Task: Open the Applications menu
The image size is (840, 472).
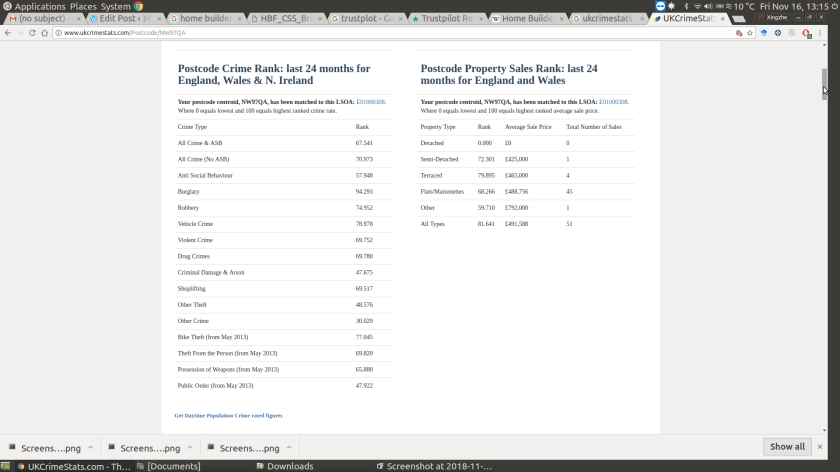Action: click(40, 6)
